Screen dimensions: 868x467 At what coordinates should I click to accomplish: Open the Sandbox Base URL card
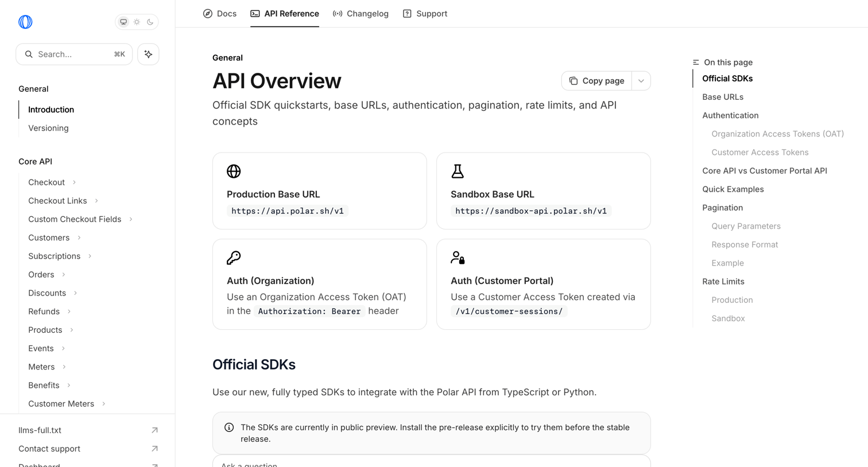coord(544,191)
